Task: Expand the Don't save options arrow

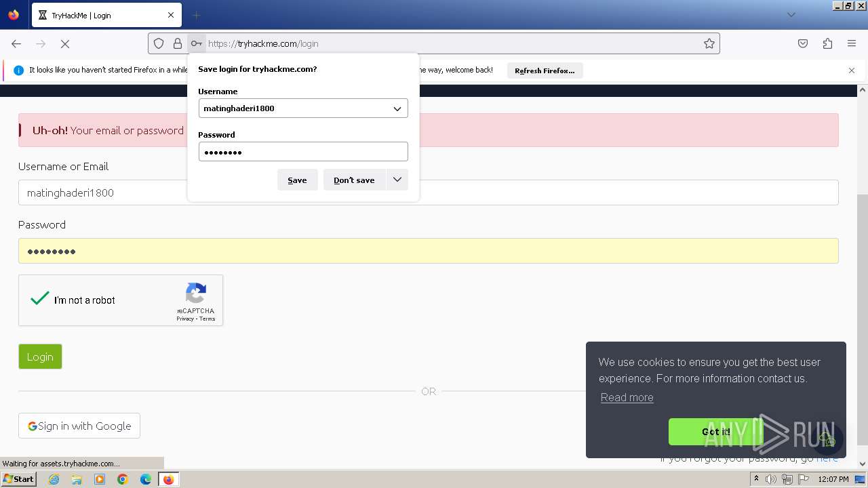Action: click(397, 180)
